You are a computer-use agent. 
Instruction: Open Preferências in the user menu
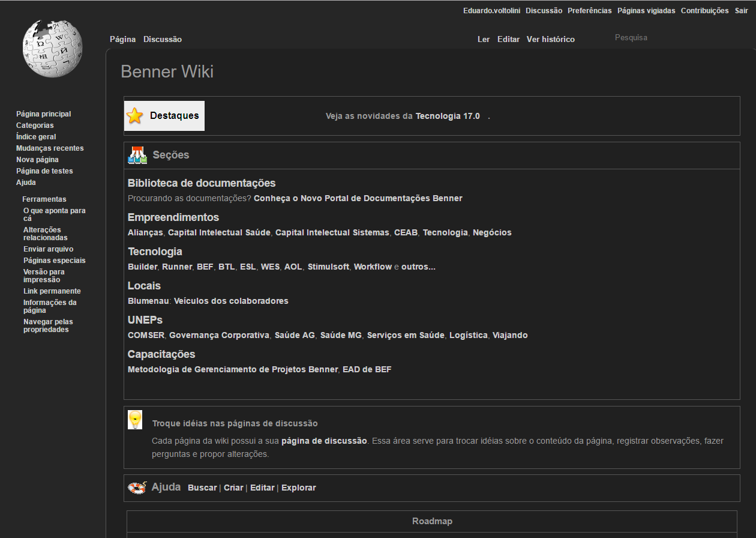click(589, 11)
